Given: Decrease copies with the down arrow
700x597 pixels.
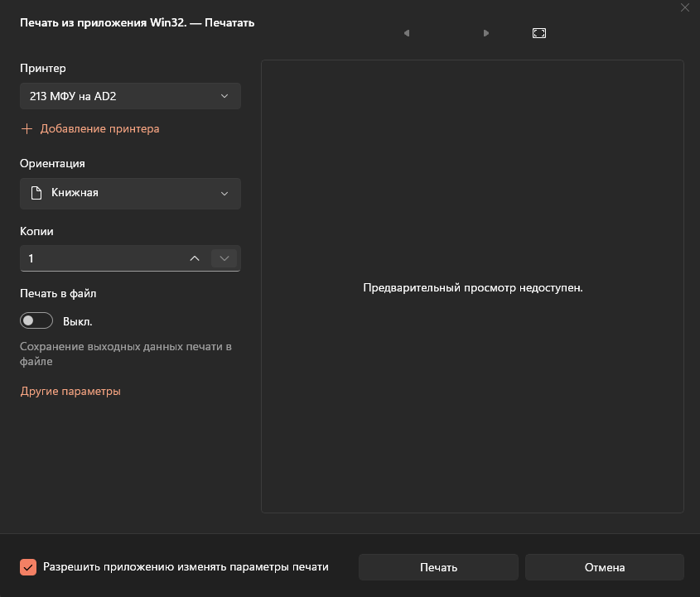Looking at the screenshot, I should [x=224, y=258].
